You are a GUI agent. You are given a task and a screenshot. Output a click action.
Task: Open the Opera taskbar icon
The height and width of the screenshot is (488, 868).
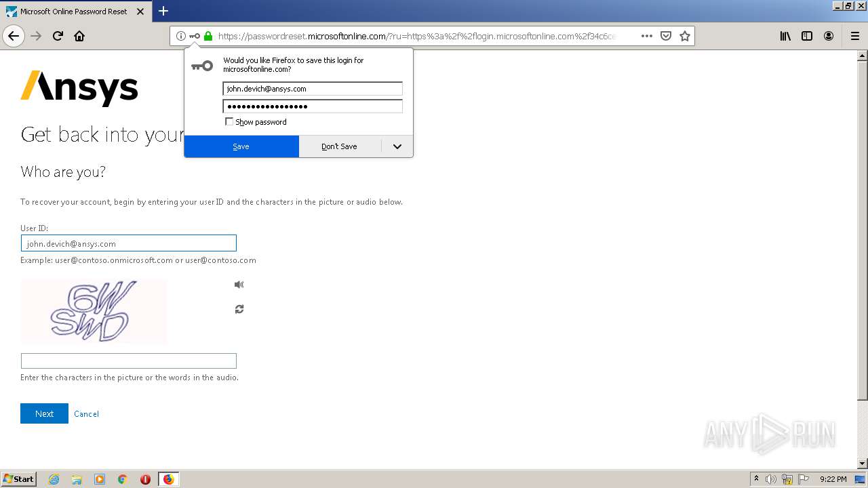[145, 479]
